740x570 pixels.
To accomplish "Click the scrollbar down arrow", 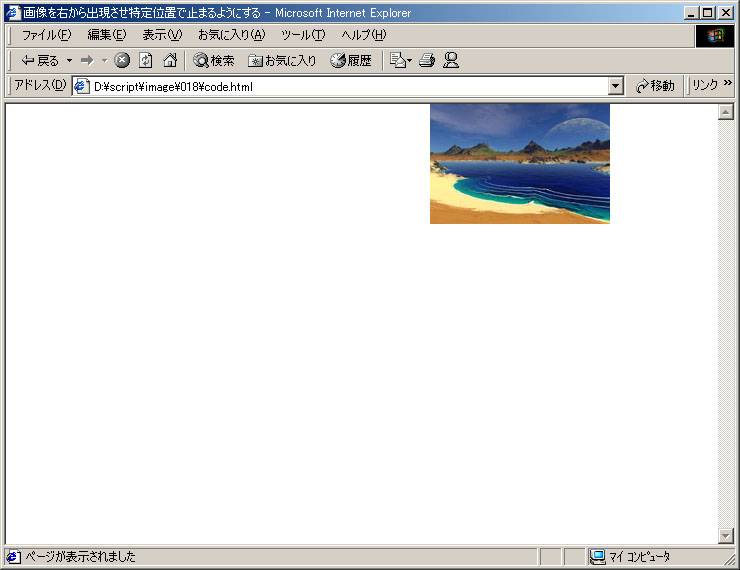I will [725, 536].
